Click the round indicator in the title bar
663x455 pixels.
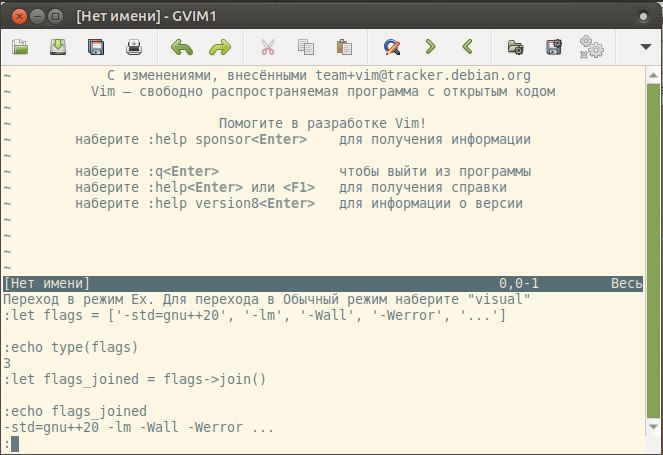(643, 16)
